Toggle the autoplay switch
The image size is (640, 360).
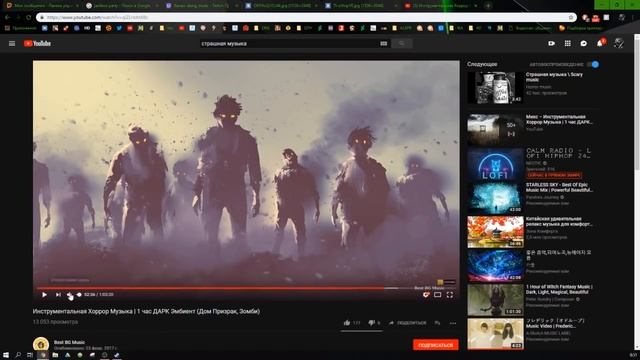pyautogui.click(x=593, y=64)
